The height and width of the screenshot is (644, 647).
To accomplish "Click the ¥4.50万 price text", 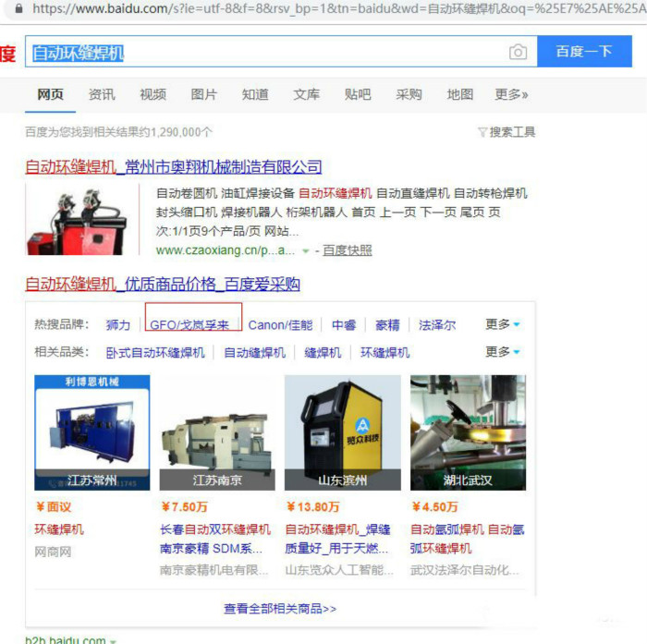I will [435, 506].
